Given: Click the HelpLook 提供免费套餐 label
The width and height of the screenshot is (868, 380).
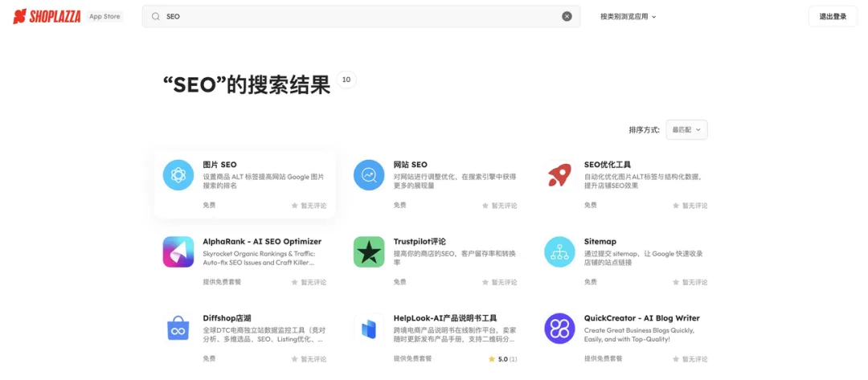Looking at the screenshot, I should tap(412, 358).
